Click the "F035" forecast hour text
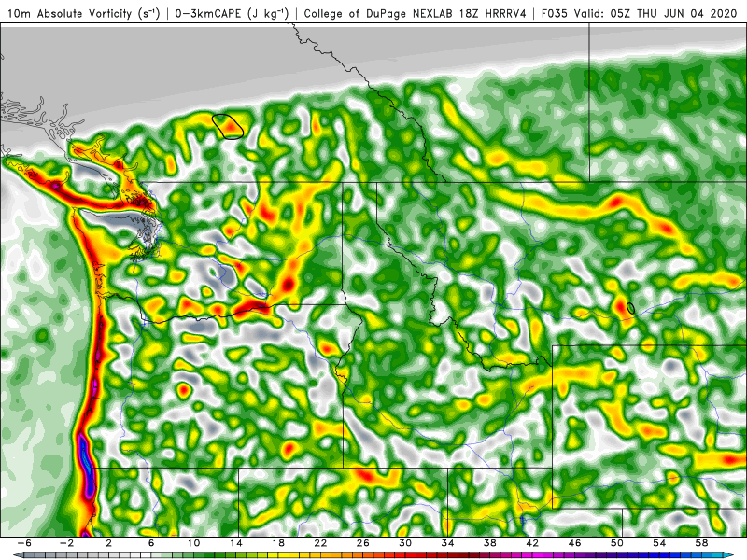Image resolution: width=747 pixels, height=560 pixels. point(555,14)
